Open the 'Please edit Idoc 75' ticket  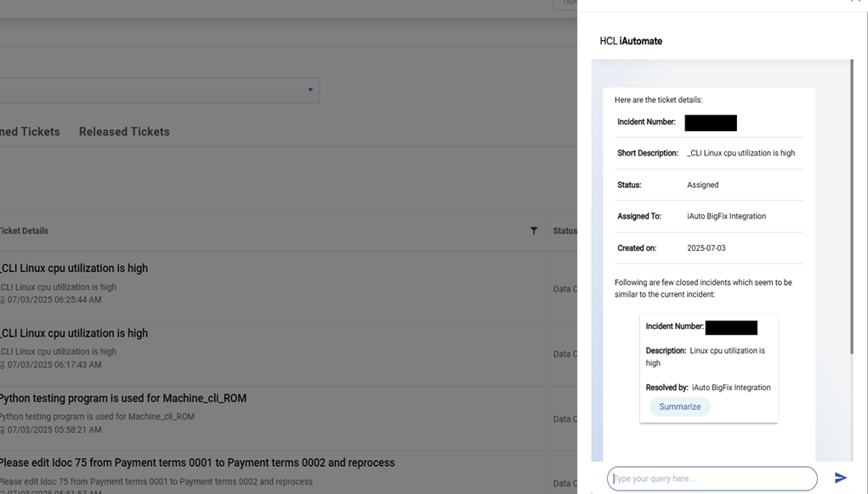click(x=197, y=463)
